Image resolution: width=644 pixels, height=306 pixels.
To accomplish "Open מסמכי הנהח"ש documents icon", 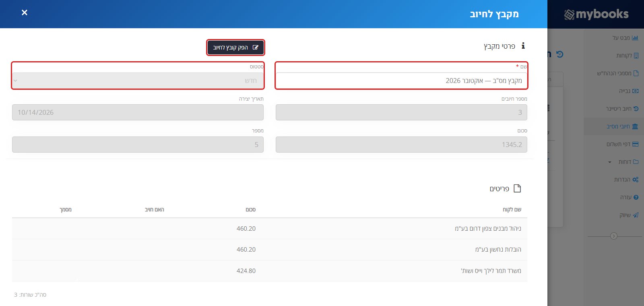I will point(636,73).
